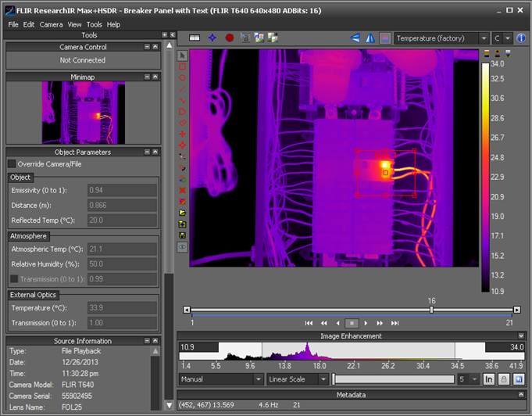Collapse the Minimap panel
Viewport: 532px width, 416px height.
click(x=155, y=77)
